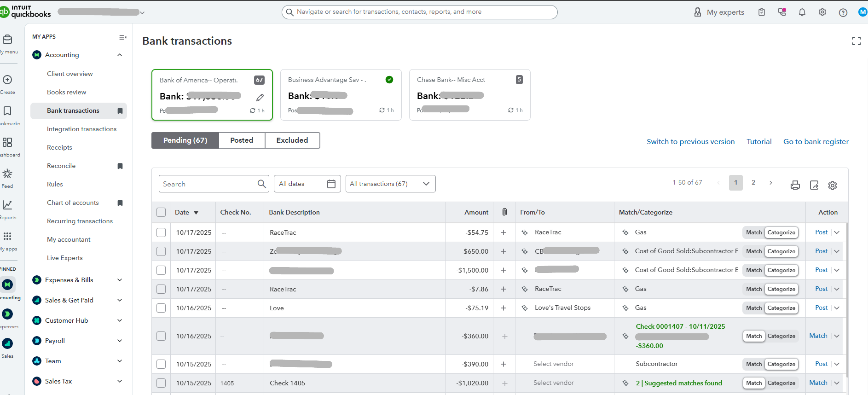Open table settings gear icon
The height and width of the screenshot is (395, 868).
coord(833,185)
